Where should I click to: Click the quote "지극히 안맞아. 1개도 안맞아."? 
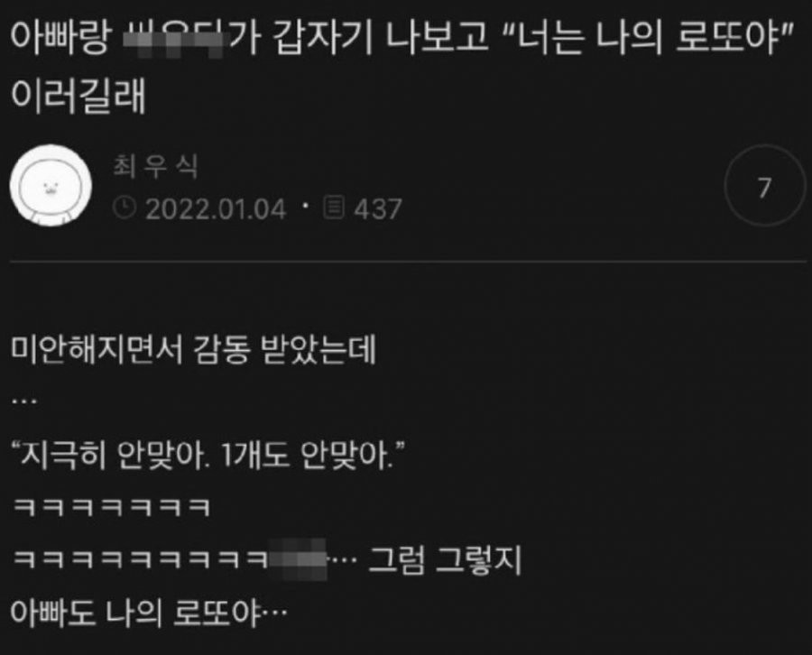pyautogui.click(x=208, y=455)
